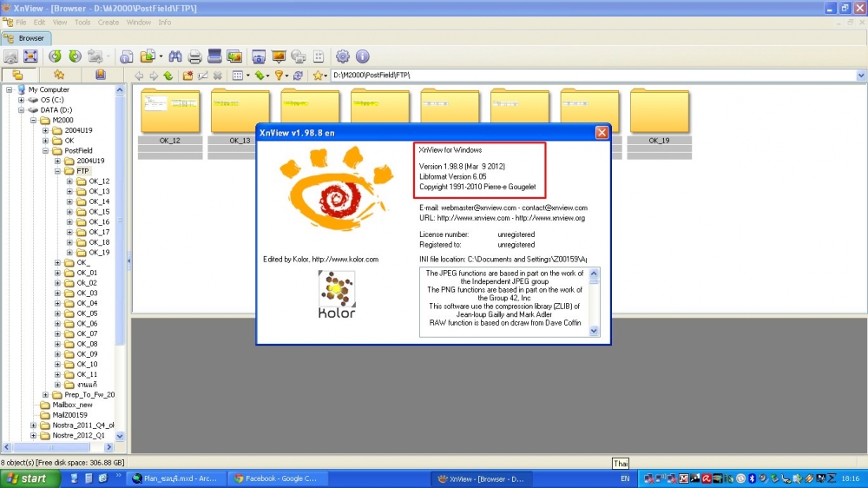Open the favorites star dropdown
868x488 pixels.
pyautogui.click(x=325, y=76)
